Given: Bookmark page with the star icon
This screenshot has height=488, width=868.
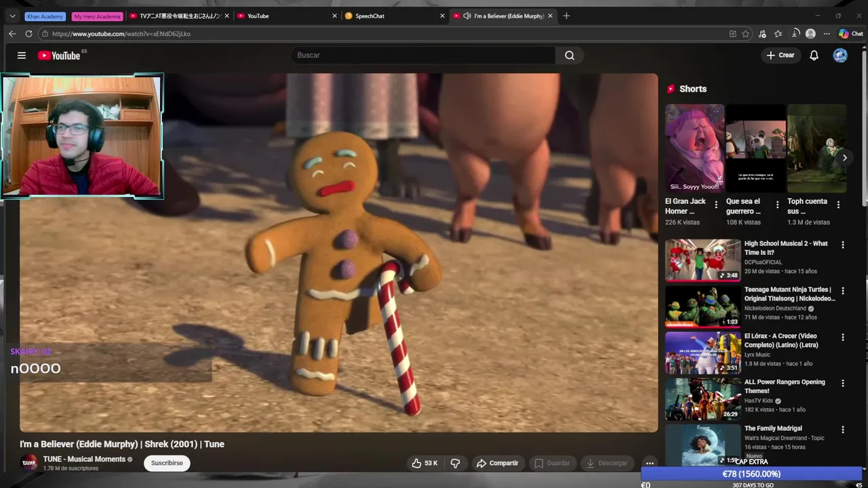Looking at the screenshot, I should (x=746, y=34).
